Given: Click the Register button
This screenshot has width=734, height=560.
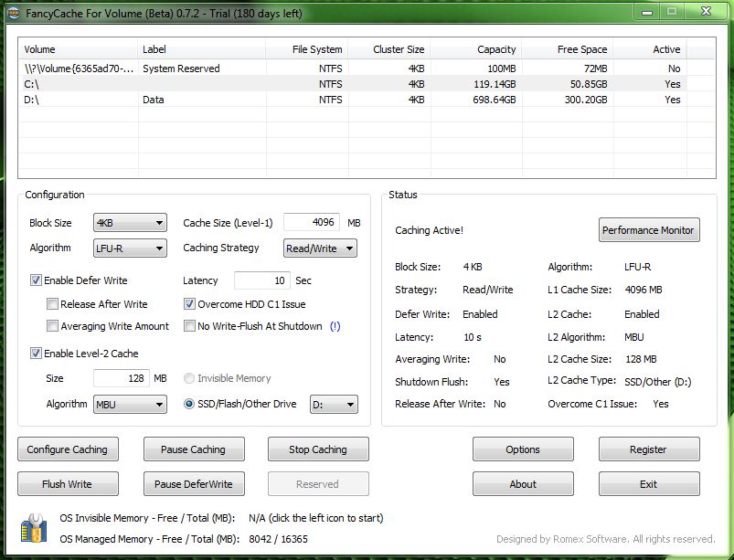Looking at the screenshot, I should (x=649, y=449).
